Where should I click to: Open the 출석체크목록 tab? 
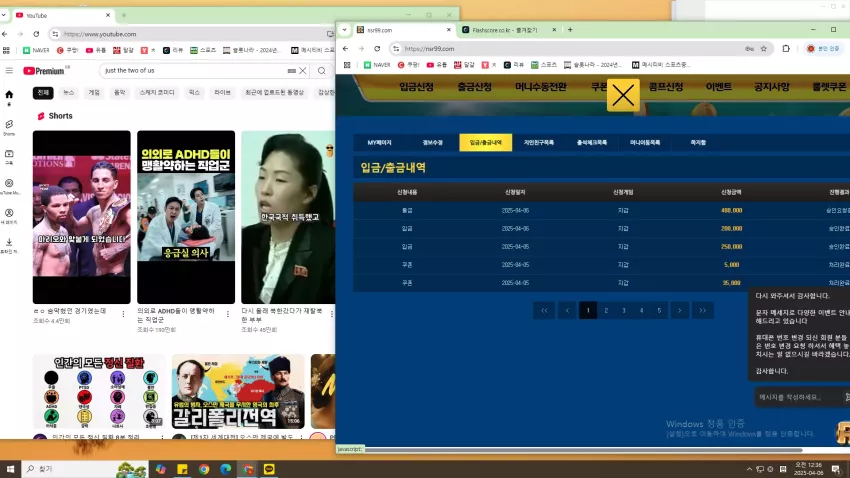592,143
